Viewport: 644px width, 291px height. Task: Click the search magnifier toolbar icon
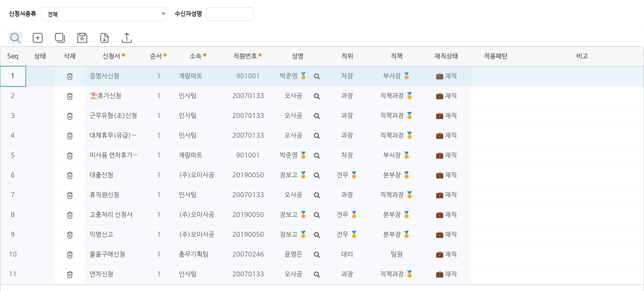coord(15,38)
